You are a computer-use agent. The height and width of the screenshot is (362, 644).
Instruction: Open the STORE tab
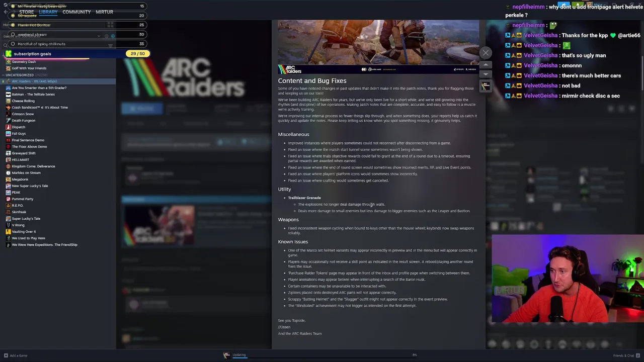tap(26, 12)
